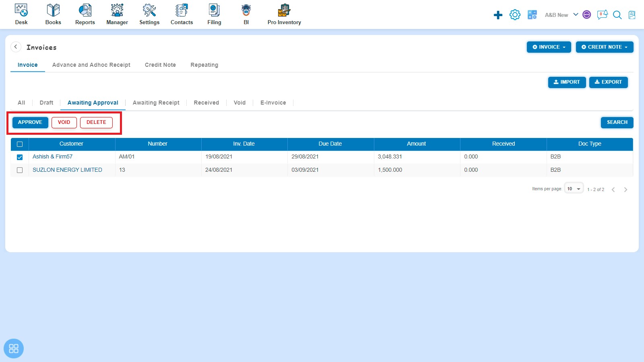Click the invoice date 19/08/2021 cell
Viewport: 644px width, 362px height.
[244, 157]
